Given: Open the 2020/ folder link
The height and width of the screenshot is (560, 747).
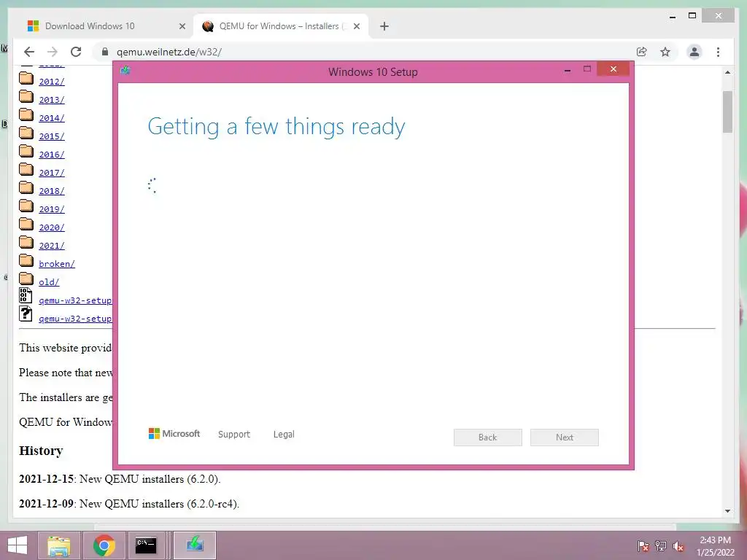Looking at the screenshot, I should (52, 227).
